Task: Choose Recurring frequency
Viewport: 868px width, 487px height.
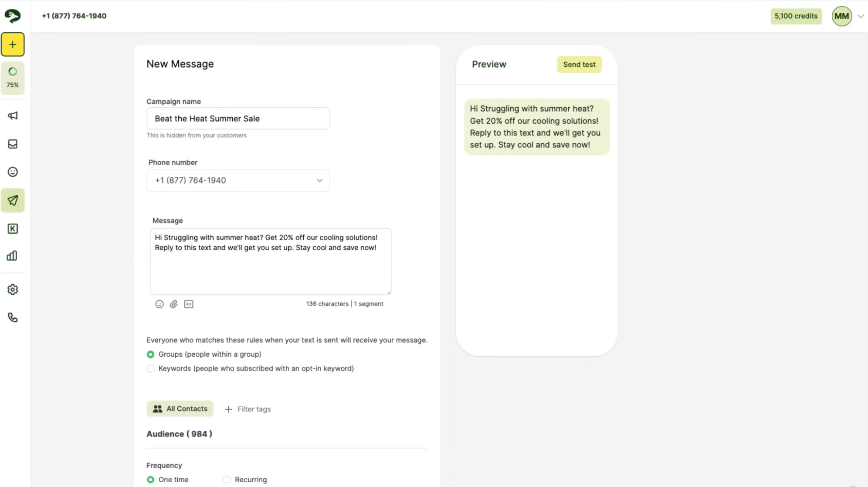Action: (x=227, y=480)
